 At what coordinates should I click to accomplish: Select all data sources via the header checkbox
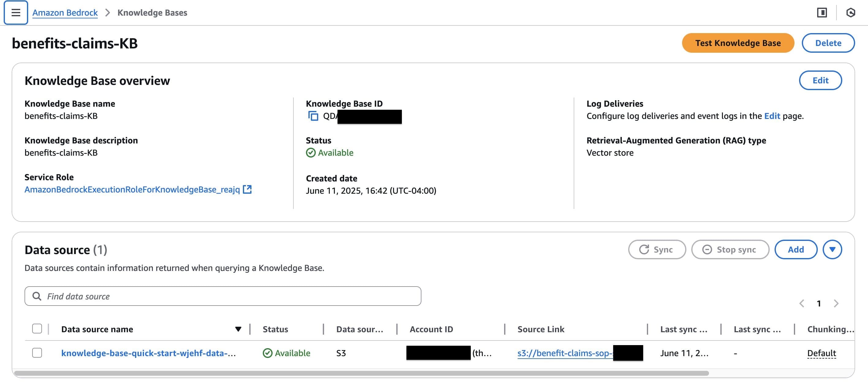point(37,328)
